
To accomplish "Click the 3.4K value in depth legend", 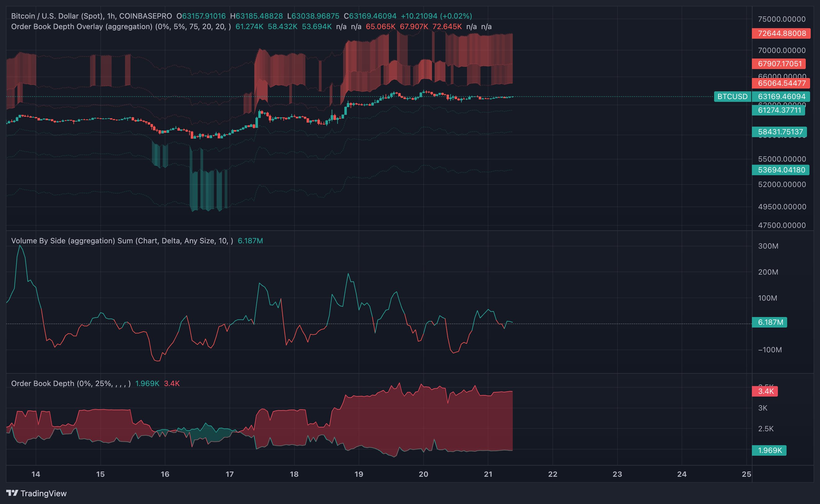I will pyautogui.click(x=172, y=383).
